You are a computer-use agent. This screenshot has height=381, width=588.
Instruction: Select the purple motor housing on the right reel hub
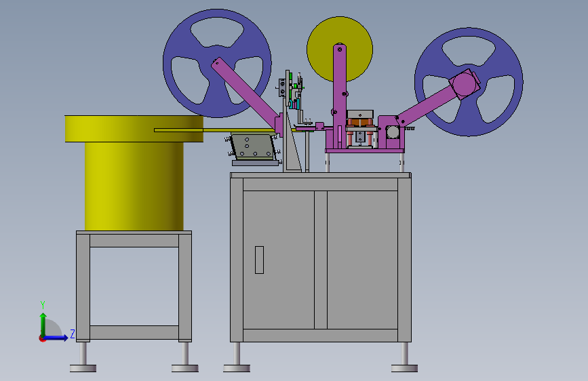tap(465, 84)
